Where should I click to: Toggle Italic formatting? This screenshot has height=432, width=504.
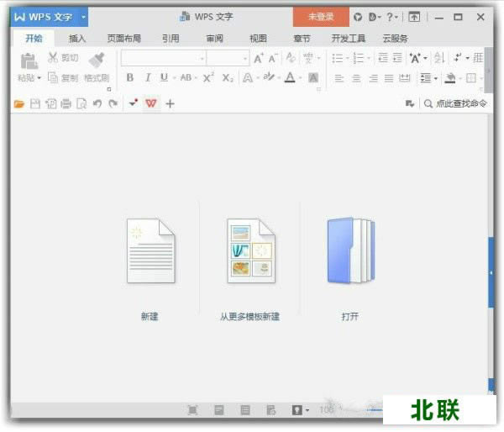point(148,77)
